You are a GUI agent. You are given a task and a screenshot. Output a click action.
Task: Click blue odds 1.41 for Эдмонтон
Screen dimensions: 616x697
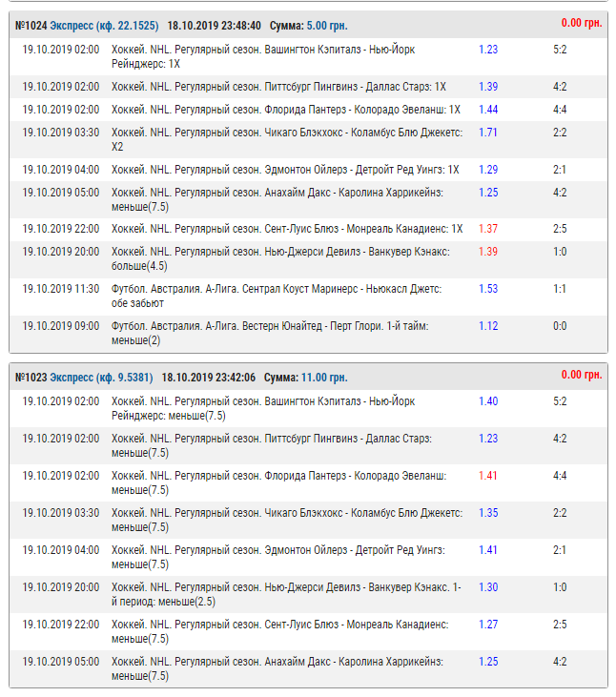point(487,550)
